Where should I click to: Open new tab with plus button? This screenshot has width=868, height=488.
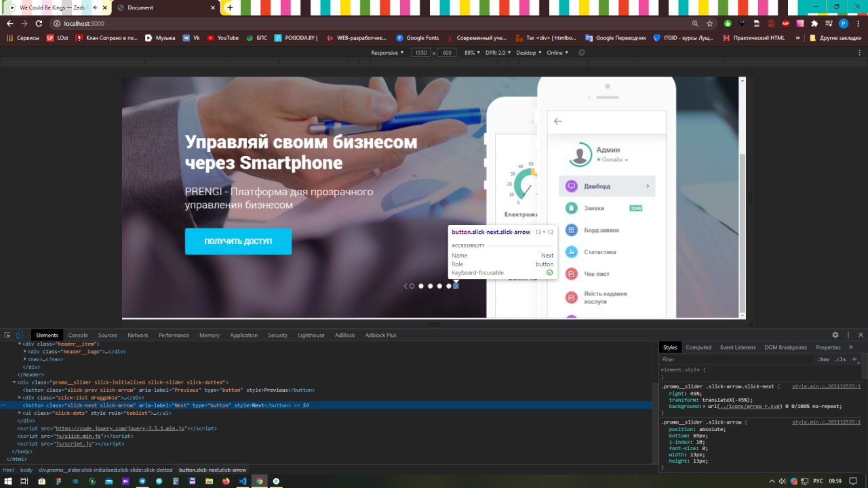pyautogui.click(x=230, y=7)
